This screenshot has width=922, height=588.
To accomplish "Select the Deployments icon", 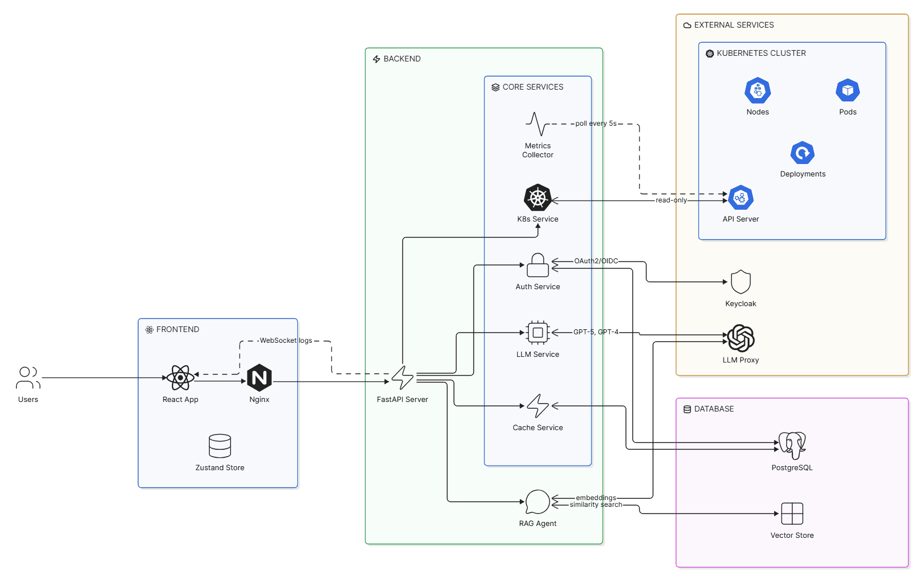I will click(803, 152).
